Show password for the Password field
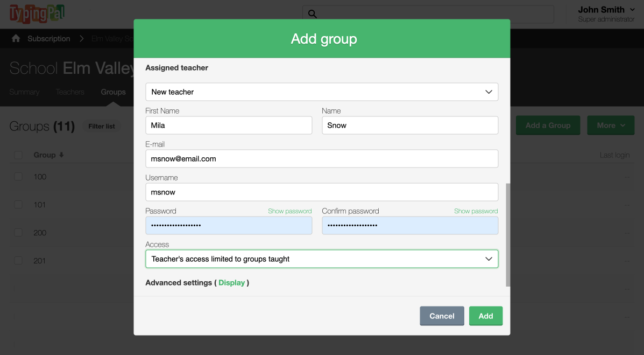 click(289, 211)
